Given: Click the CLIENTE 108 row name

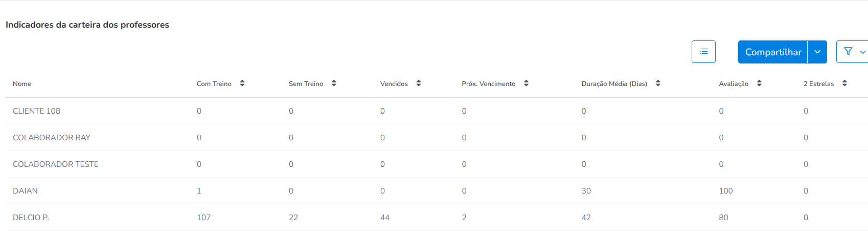Looking at the screenshot, I should click(x=36, y=111).
